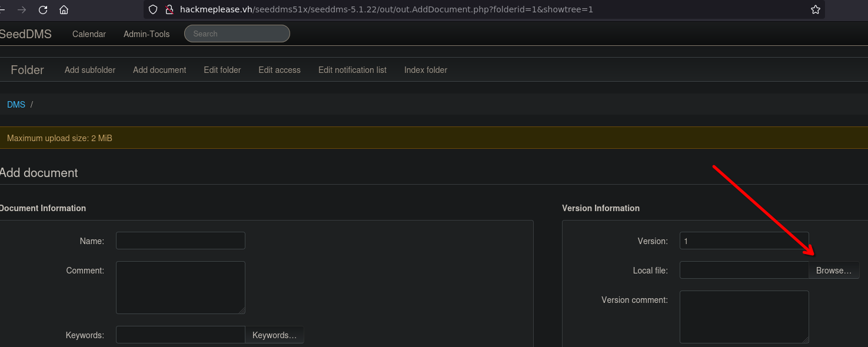Click into the document Name field
This screenshot has height=347, width=868.
[181, 241]
